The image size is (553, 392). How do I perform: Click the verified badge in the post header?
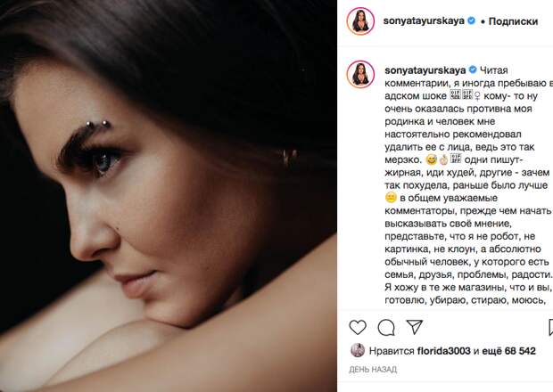click(471, 20)
